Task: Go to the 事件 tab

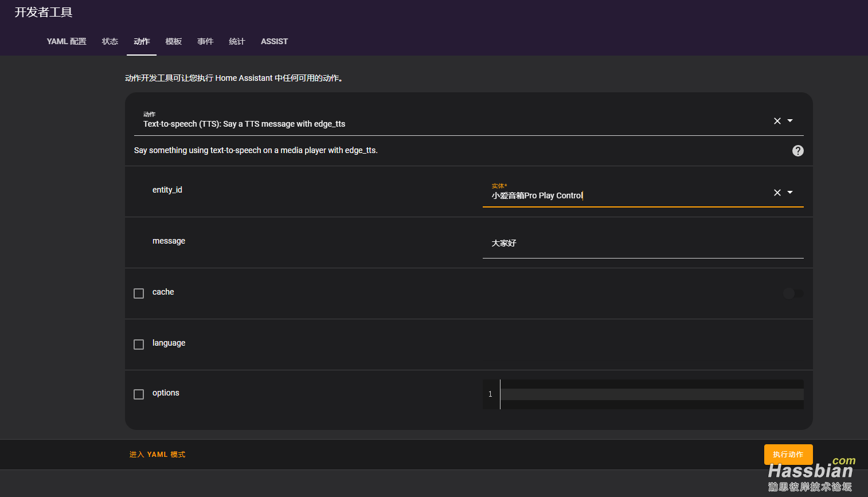Action: [205, 41]
